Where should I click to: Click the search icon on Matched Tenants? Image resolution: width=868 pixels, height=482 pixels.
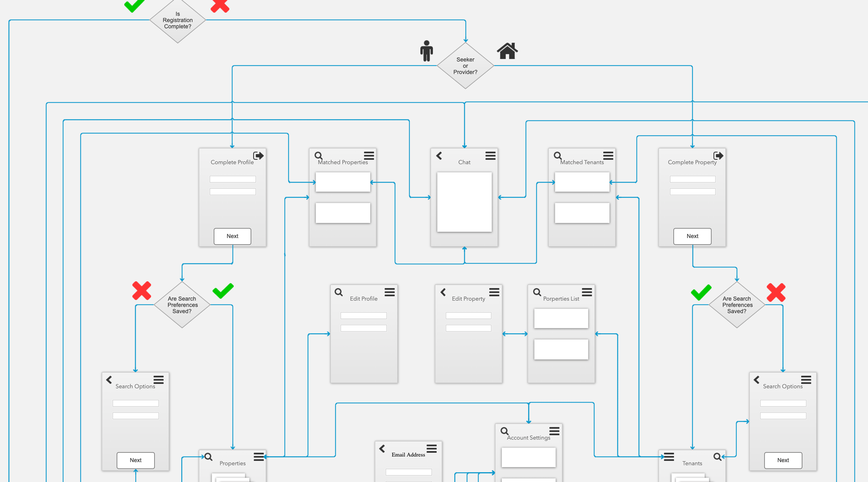[558, 156]
